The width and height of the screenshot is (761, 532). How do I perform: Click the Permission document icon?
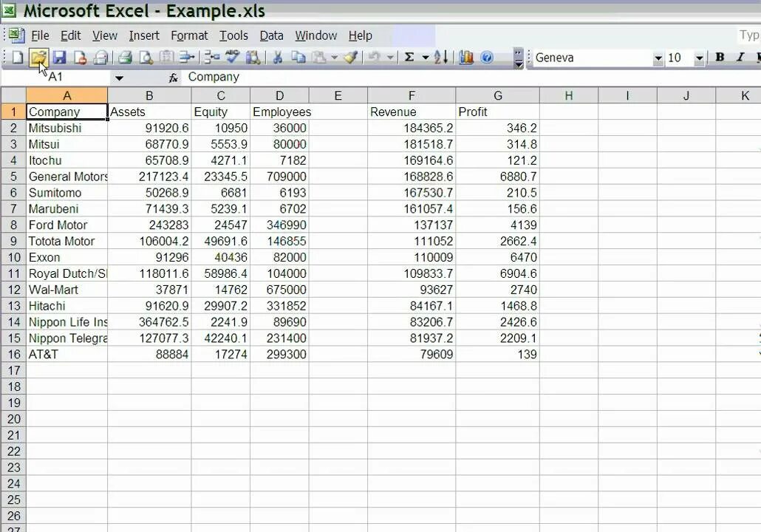80,58
